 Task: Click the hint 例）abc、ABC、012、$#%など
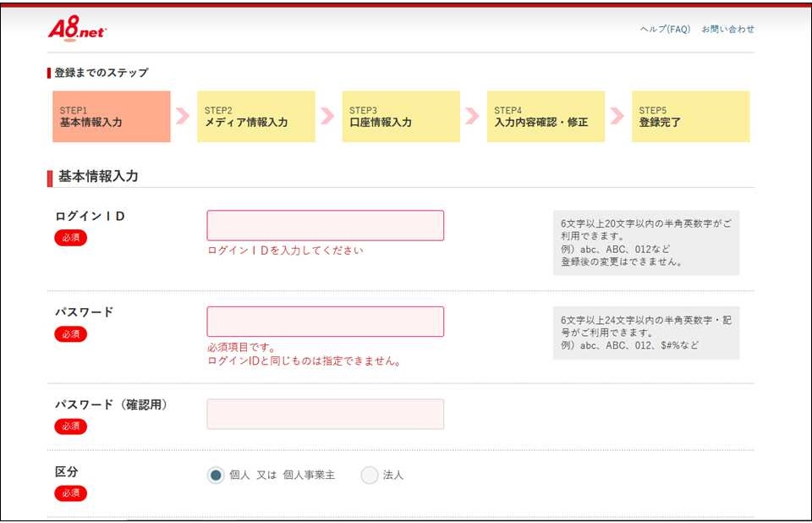[629, 345]
